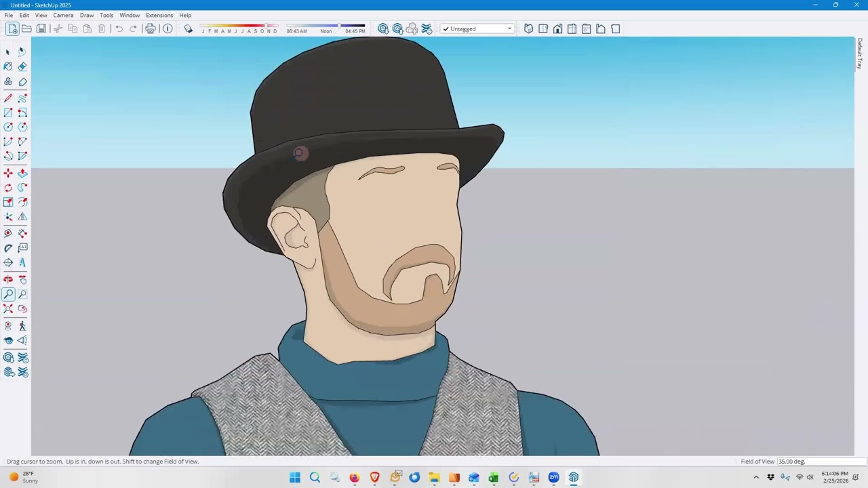Pick the Eraser tool

(22, 66)
